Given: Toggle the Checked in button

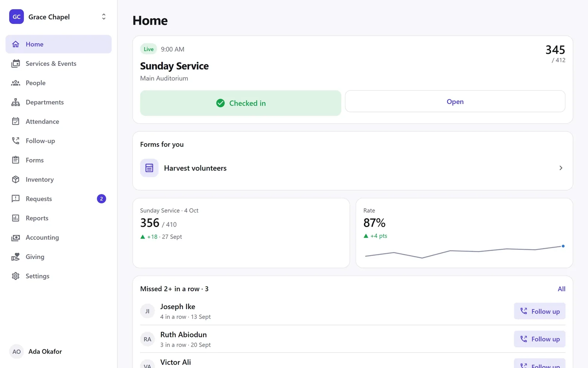Looking at the screenshot, I should [241, 103].
